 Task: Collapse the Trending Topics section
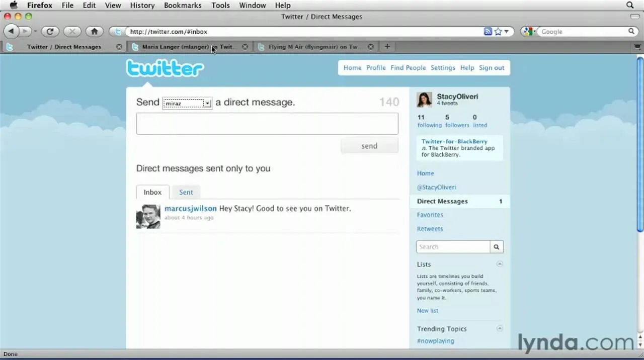click(500, 328)
